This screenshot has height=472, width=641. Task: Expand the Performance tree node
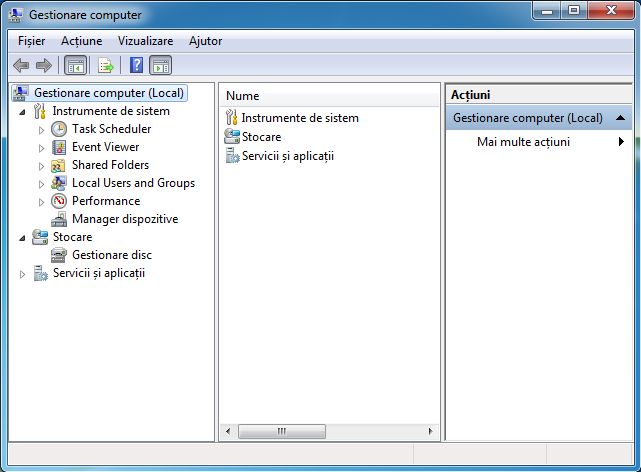(x=41, y=202)
